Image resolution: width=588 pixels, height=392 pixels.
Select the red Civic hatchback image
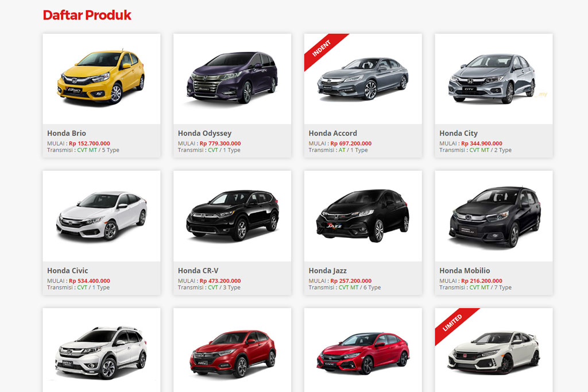363,353
